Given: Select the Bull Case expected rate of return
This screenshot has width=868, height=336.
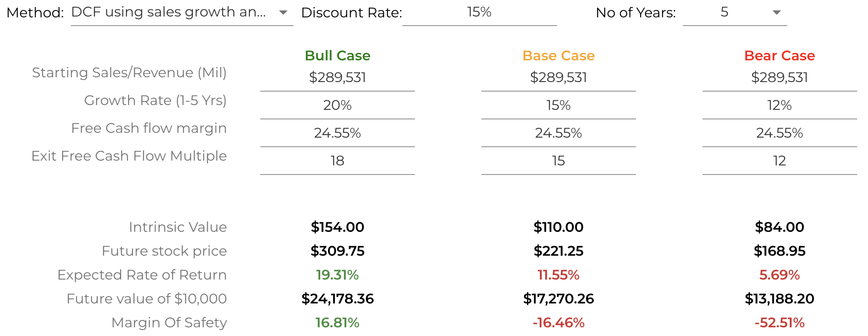Looking at the screenshot, I should point(337,274).
